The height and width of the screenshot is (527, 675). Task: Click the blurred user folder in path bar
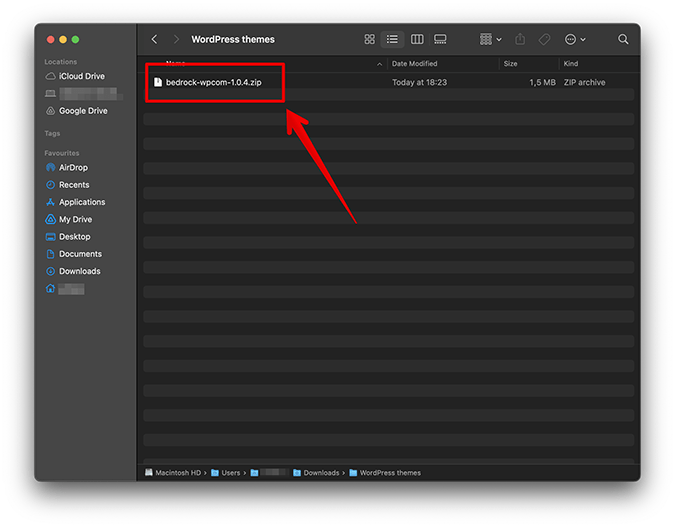coord(269,473)
